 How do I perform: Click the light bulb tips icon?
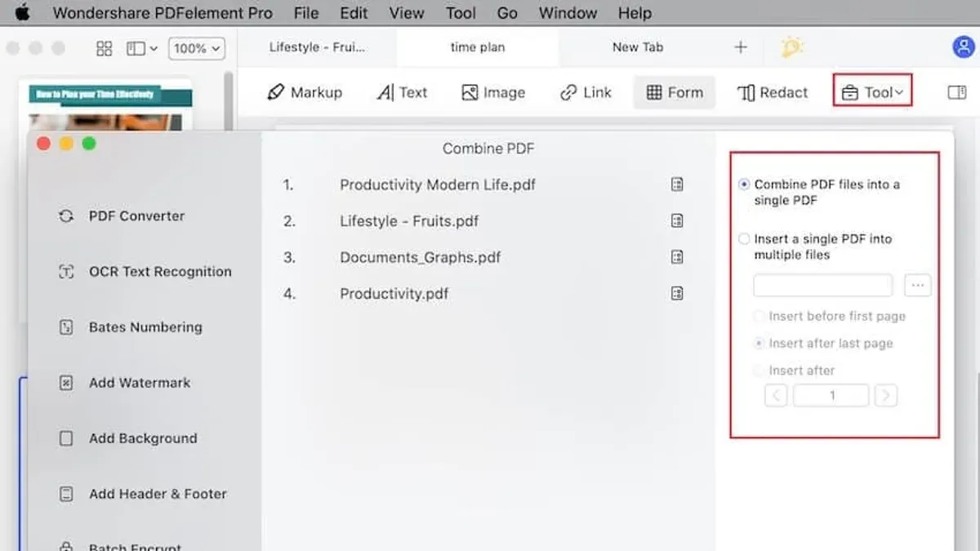791,47
